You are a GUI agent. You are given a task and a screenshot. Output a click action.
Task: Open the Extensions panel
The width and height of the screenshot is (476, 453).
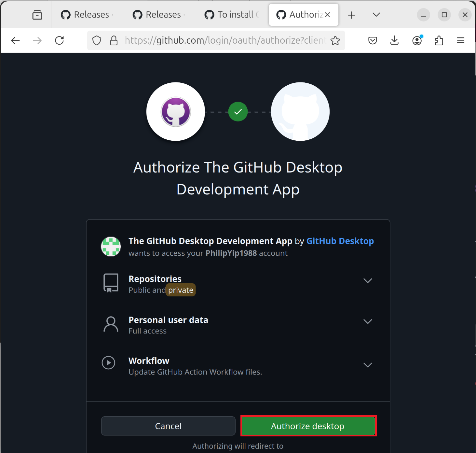click(439, 40)
